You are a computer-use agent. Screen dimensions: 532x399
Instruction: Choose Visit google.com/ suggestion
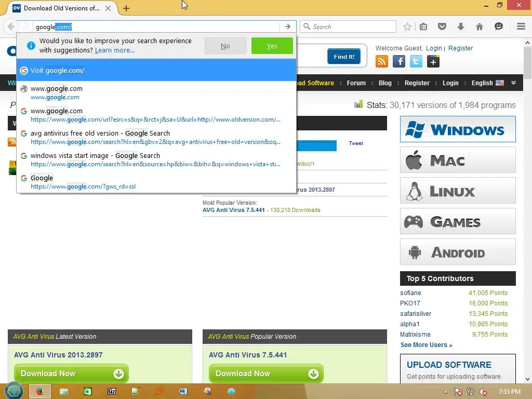click(x=156, y=70)
